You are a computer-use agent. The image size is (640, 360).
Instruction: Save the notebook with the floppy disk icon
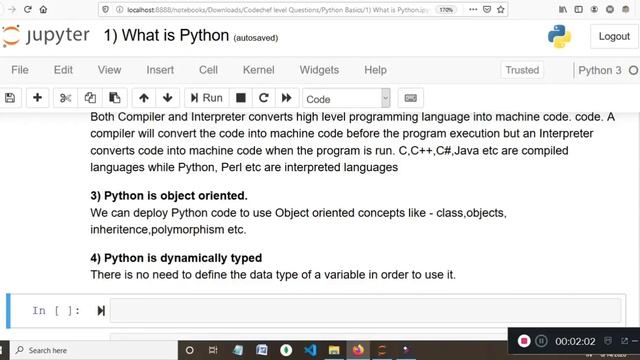(x=10, y=98)
